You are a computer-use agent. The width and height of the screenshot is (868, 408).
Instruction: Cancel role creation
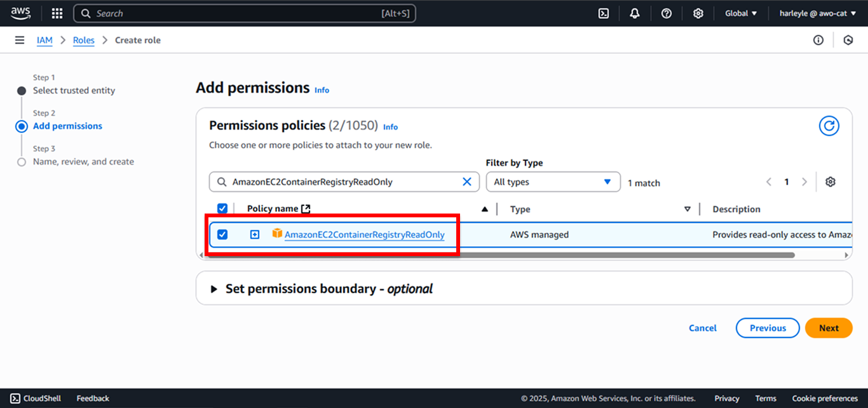(x=703, y=328)
